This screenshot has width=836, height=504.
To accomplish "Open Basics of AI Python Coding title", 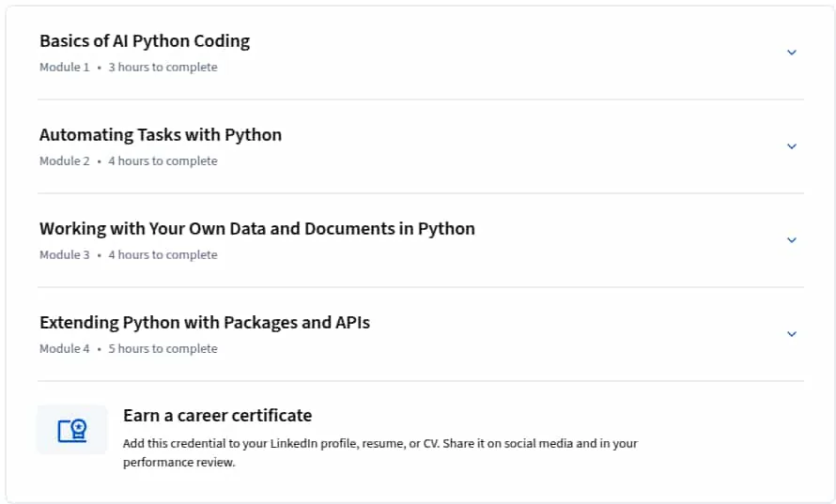I will point(145,41).
